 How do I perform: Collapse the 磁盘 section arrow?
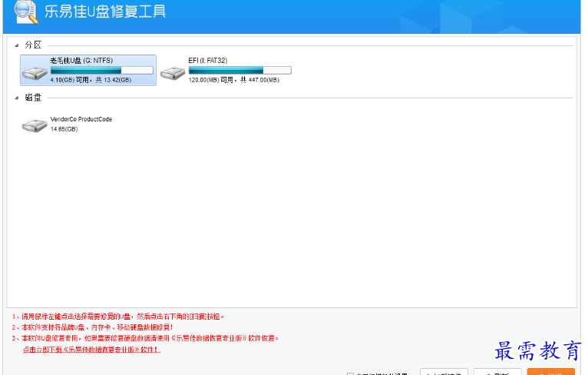click(16, 98)
